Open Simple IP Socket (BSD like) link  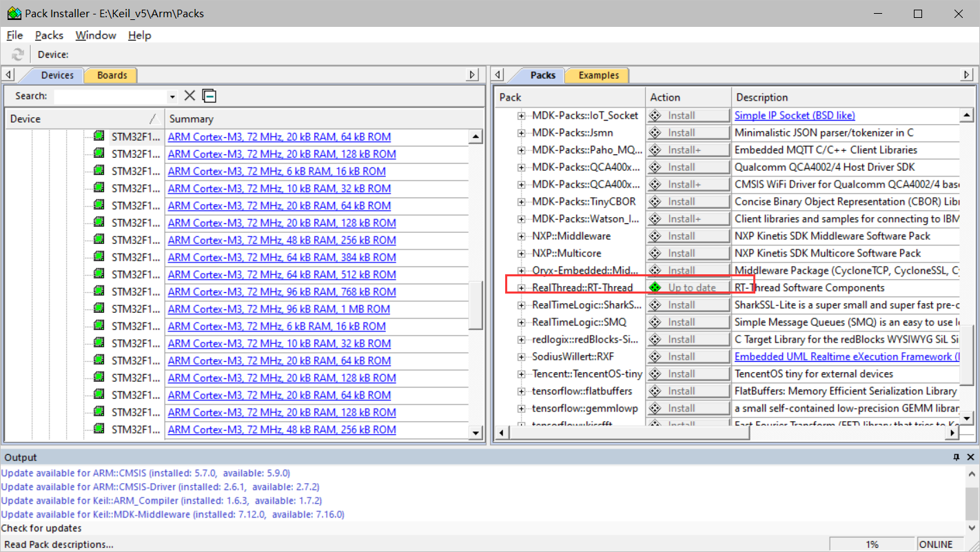click(795, 115)
